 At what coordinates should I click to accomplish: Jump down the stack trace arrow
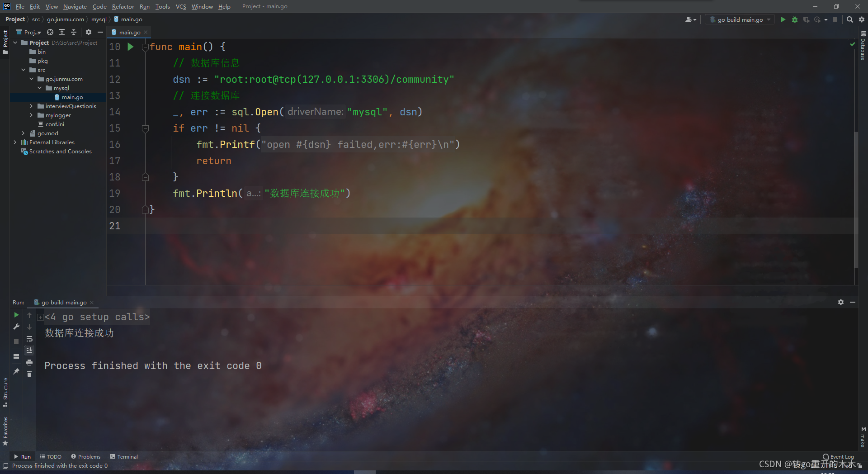coord(29,327)
